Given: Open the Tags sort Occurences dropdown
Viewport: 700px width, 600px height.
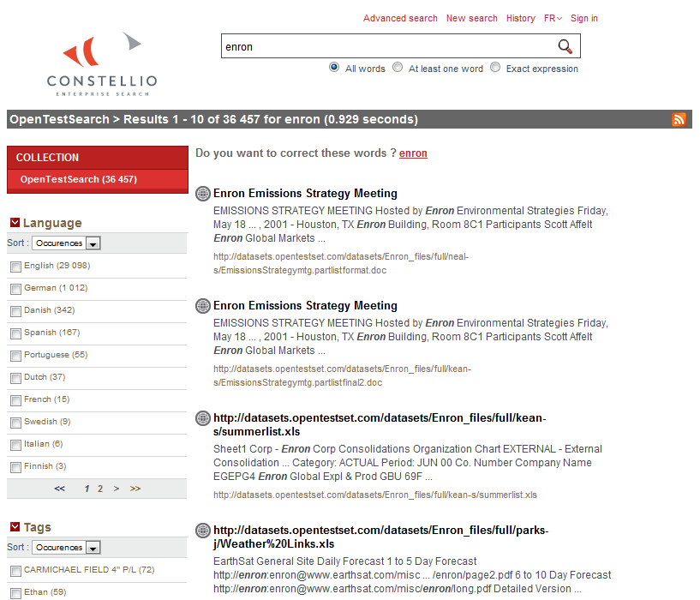Looking at the screenshot, I should [66, 547].
